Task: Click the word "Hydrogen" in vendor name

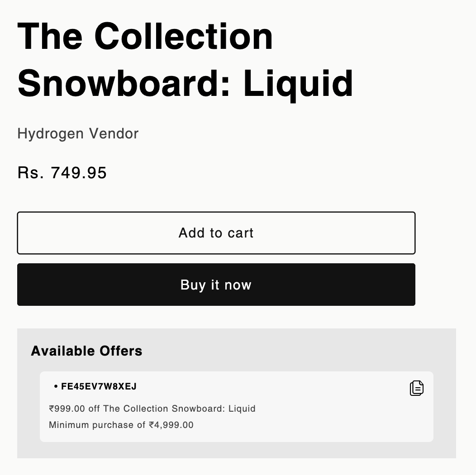Action: tap(50, 134)
